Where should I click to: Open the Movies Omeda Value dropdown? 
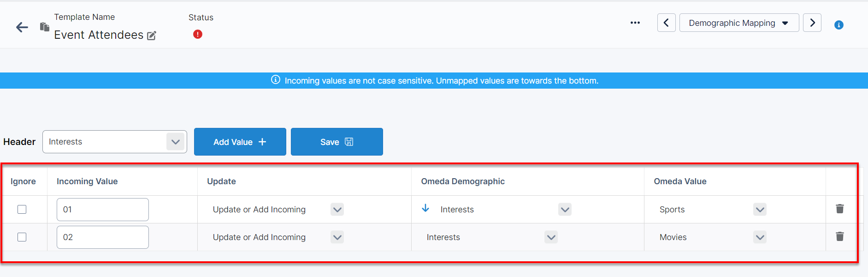coord(760,237)
